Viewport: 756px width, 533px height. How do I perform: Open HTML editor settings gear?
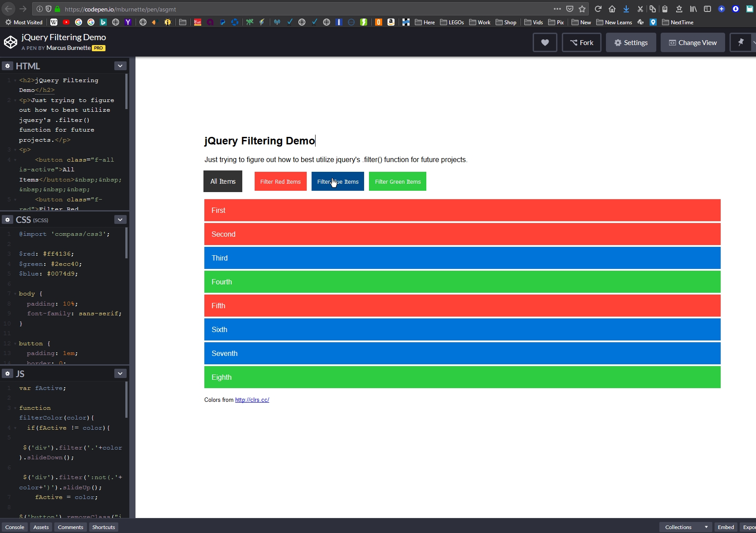(x=8, y=66)
